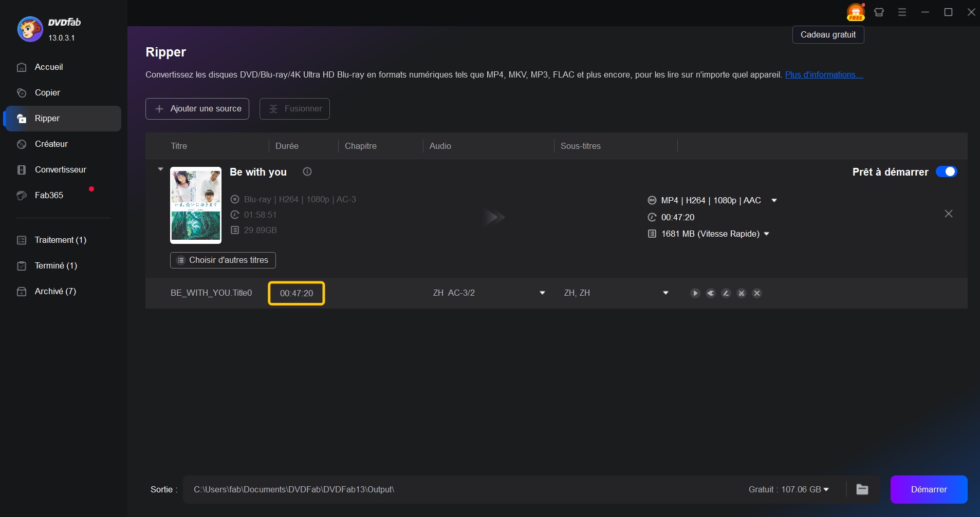
Task: Click the Créateur sidebar icon
Action: pos(22,144)
